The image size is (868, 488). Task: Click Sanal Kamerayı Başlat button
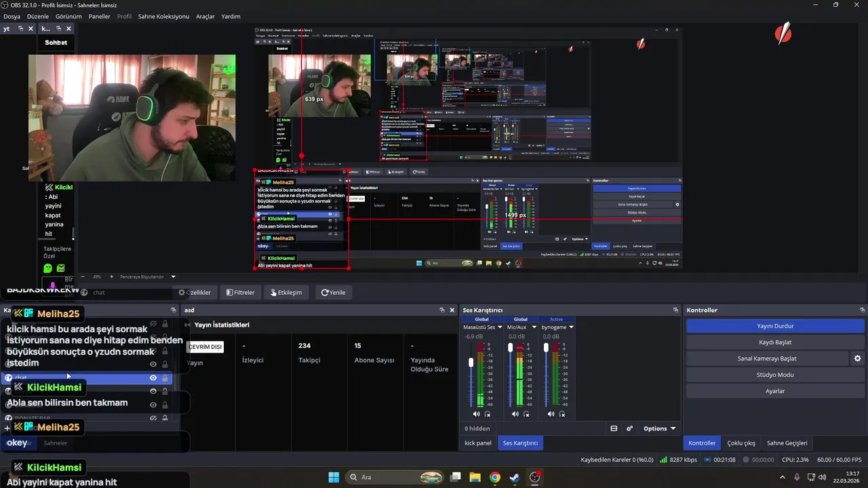coord(767,359)
